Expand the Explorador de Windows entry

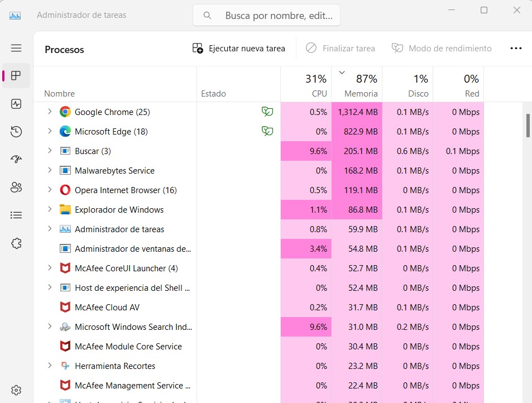[x=50, y=209]
